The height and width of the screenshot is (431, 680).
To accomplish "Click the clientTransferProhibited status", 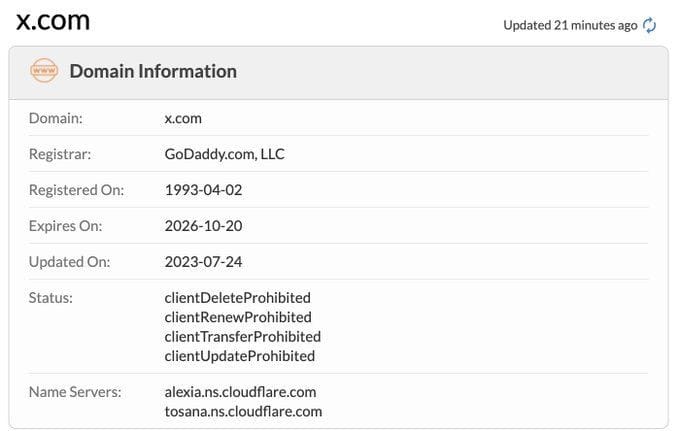I will [242, 336].
